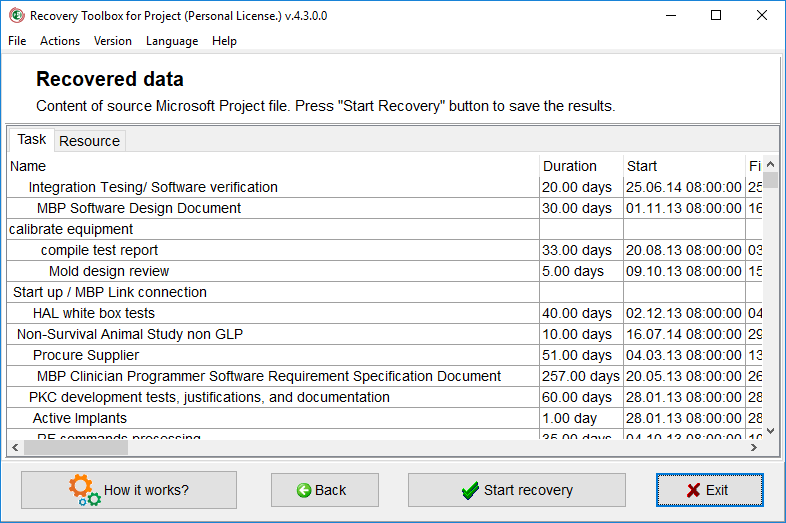Select row Integration Tesing/ Software verification

click(x=384, y=187)
